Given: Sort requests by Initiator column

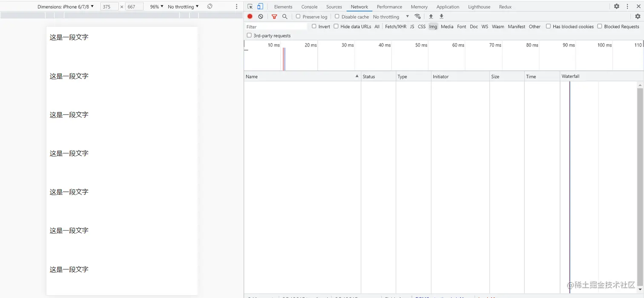Looking at the screenshot, I should [460, 76].
